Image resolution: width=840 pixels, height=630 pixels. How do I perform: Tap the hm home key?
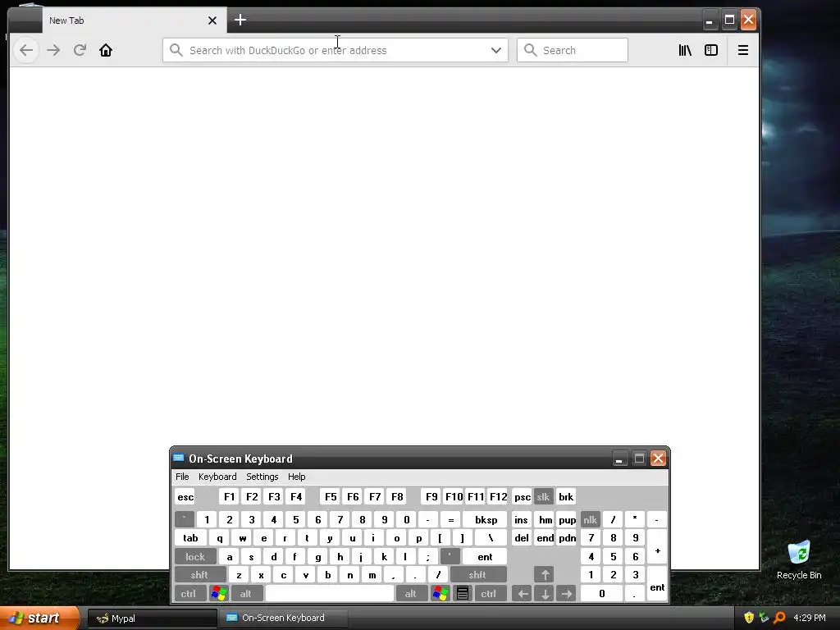(x=546, y=519)
